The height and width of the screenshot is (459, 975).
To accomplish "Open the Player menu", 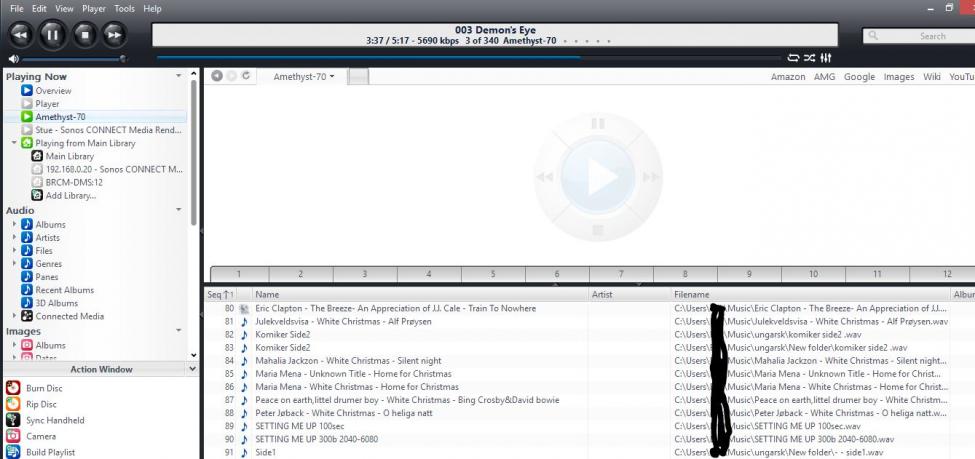I will click(94, 9).
